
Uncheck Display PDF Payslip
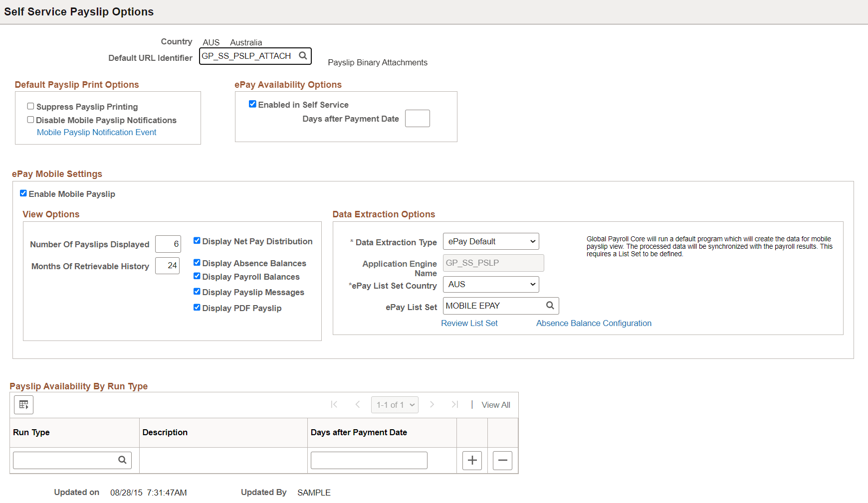(197, 308)
